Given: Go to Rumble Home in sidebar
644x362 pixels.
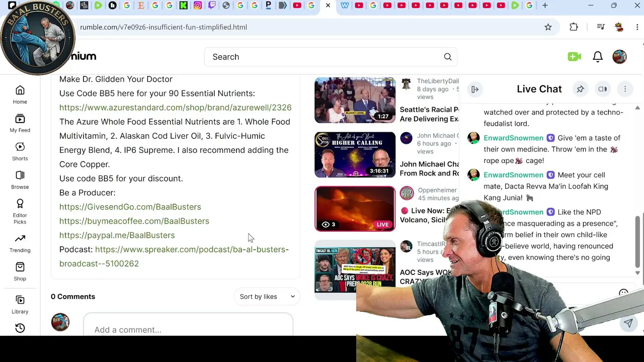Looking at the screenshot, I should pyautogui.click(x=20, y=95).
